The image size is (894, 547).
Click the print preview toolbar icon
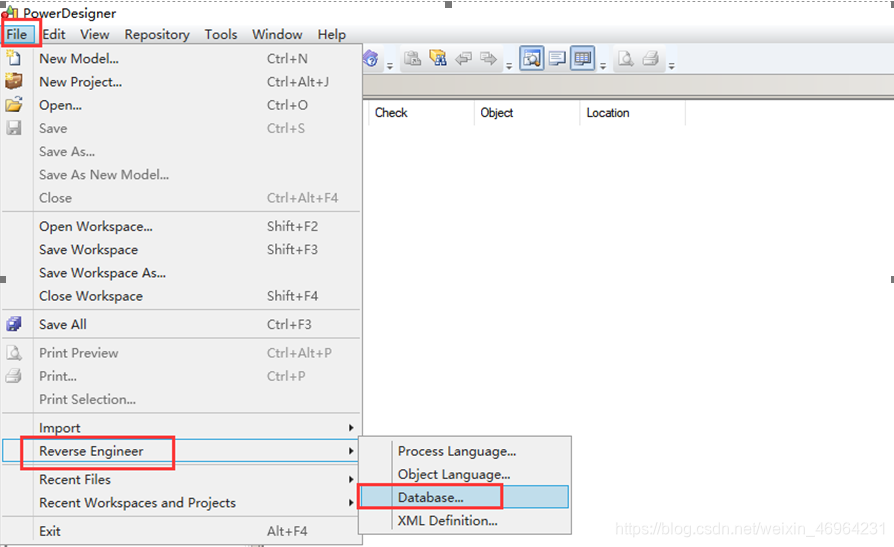625,58
